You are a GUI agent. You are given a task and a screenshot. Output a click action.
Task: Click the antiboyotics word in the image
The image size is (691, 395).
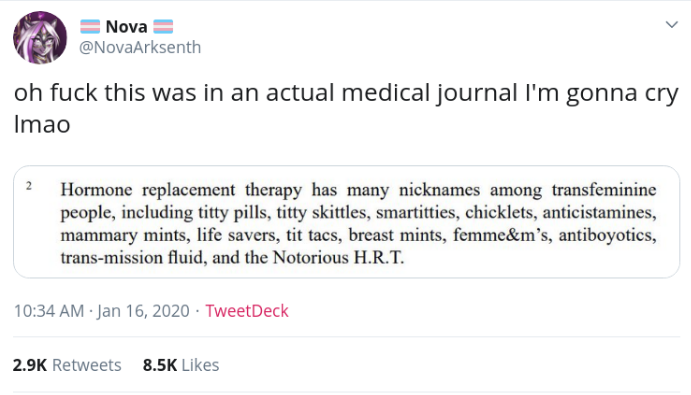pyautogui.click(x=608, y=235)
